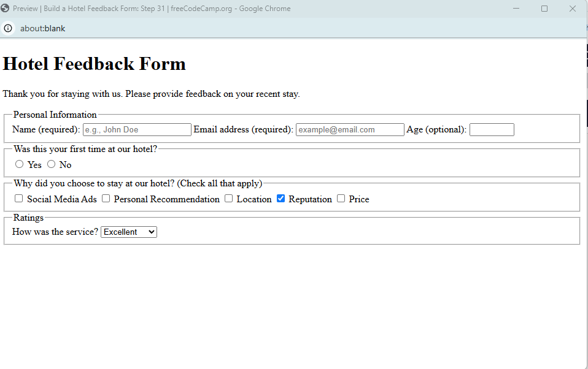588x369 pixels.
Task: Check the Social Media Ads checkbox
Action: (19, 199)
